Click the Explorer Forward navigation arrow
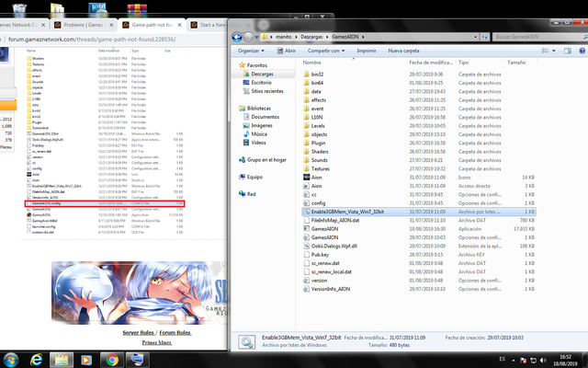The image size is (588, 368). point(248,37)
